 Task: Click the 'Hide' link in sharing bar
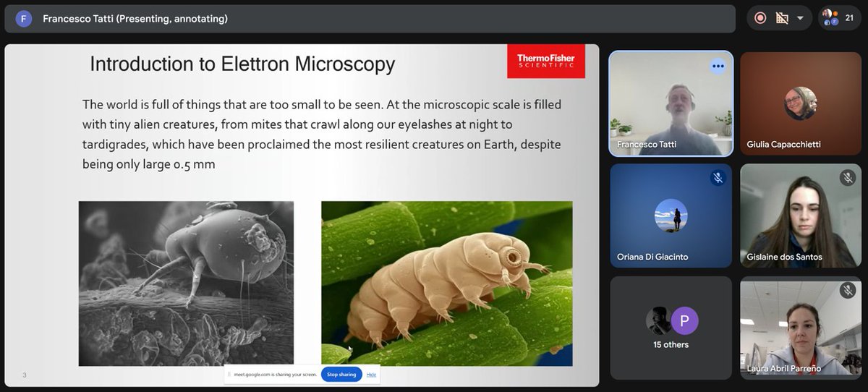click(x=371, y=375)
